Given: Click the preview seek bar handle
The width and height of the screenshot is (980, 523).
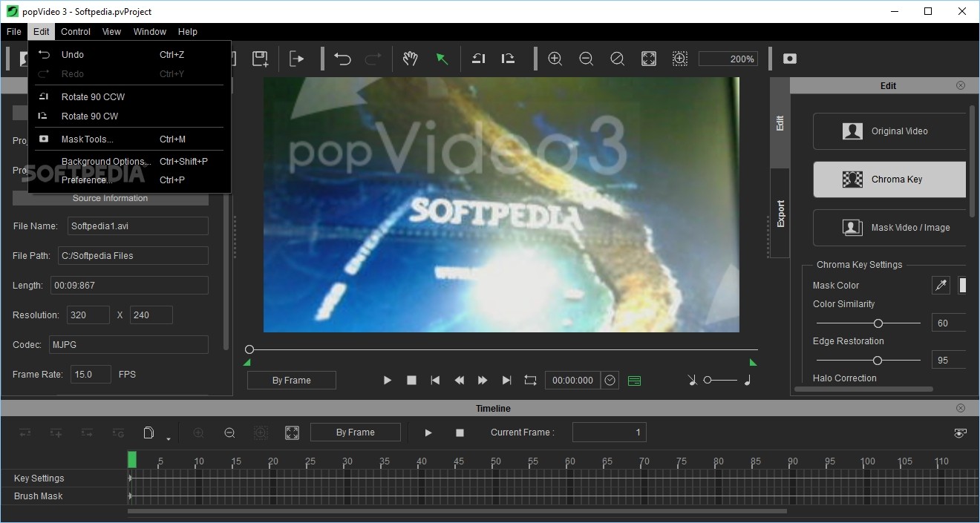Looking at the screenshot, I should tap(249, 349).
